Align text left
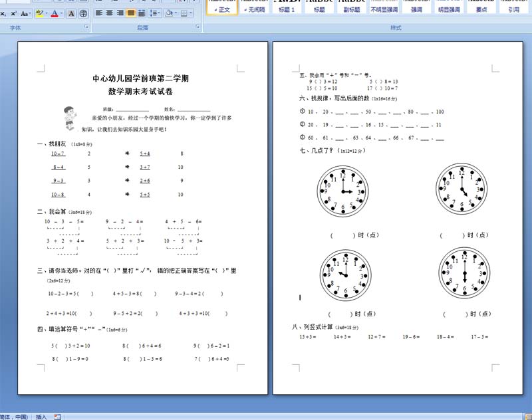The width and height of the screenshot is (532, 420). click(x=98, y=13)
